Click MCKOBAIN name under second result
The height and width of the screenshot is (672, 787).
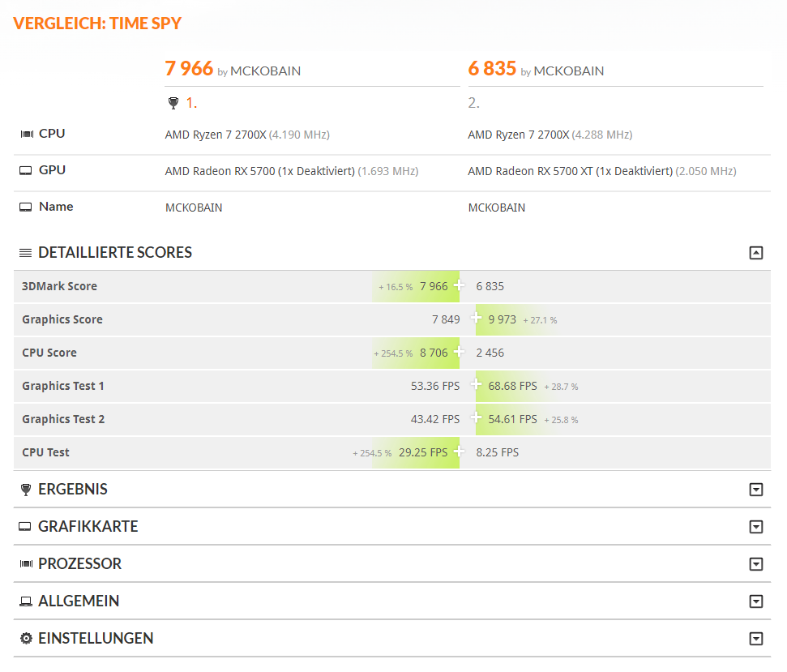click(496, 208)
